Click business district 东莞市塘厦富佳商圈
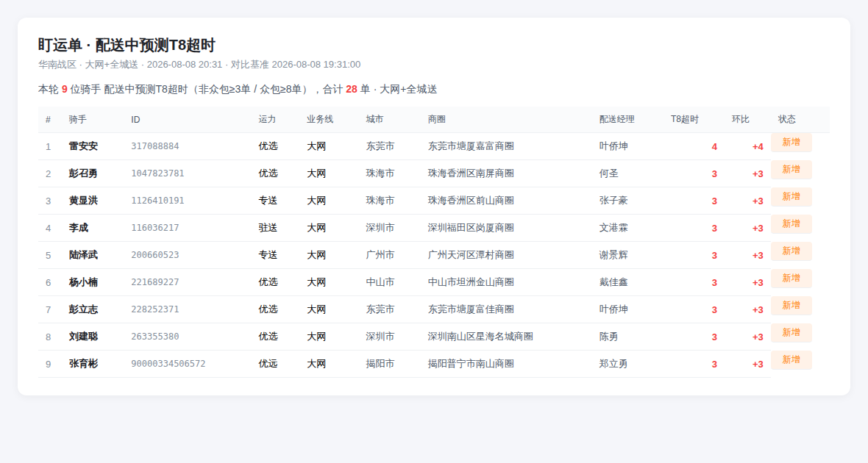Image resolution: width=868 pixels, height=463 pixels. coord(471,309)
